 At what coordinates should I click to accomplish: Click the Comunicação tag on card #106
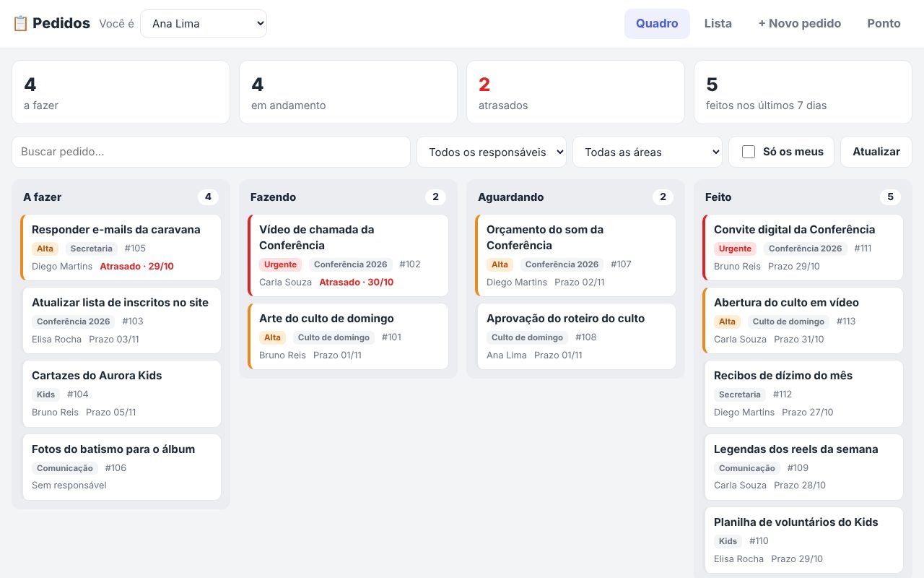[x=65, y=468]
